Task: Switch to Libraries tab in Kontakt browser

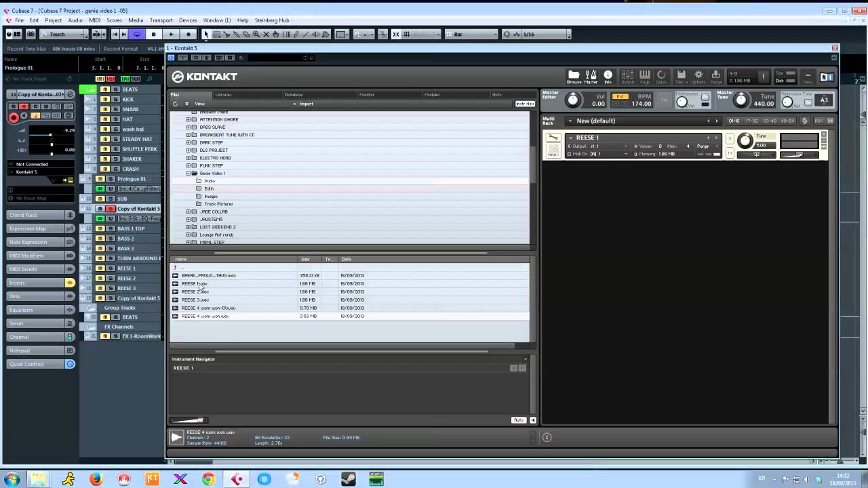Action: [223, 95]
